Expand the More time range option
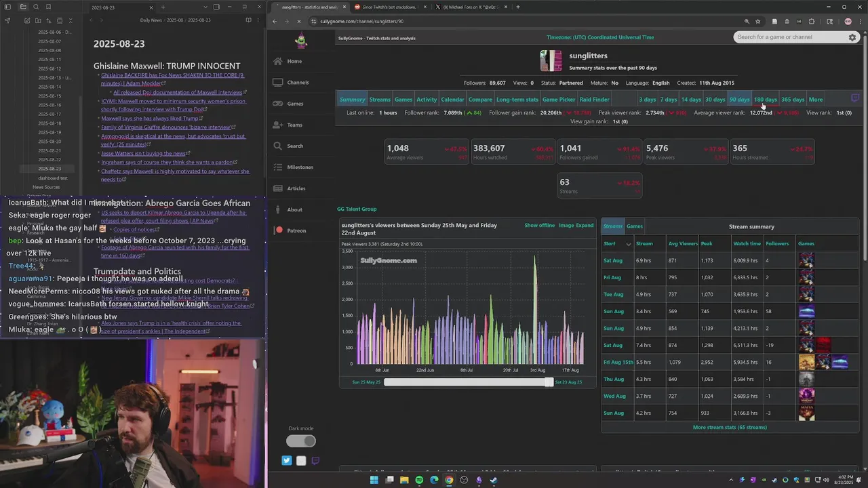The image size is (868, 488). (x=816, y=100)
